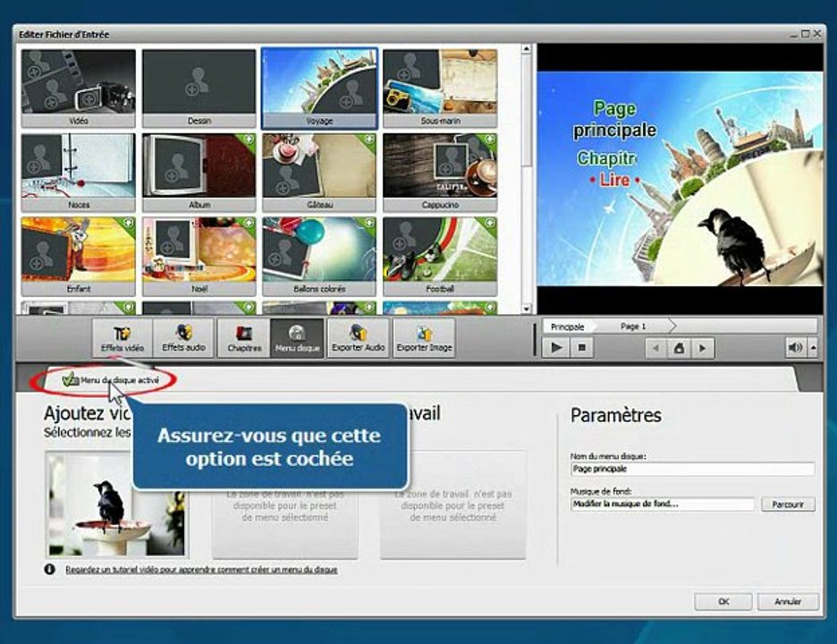Open the Chapitres tool
The image size is (837, 644).
coord(244,338)
